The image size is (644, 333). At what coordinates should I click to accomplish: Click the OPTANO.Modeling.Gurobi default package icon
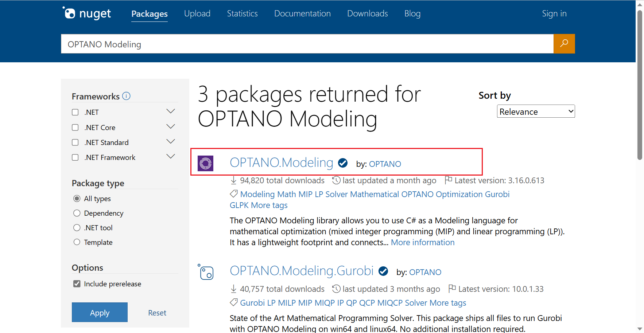(205, 272)
